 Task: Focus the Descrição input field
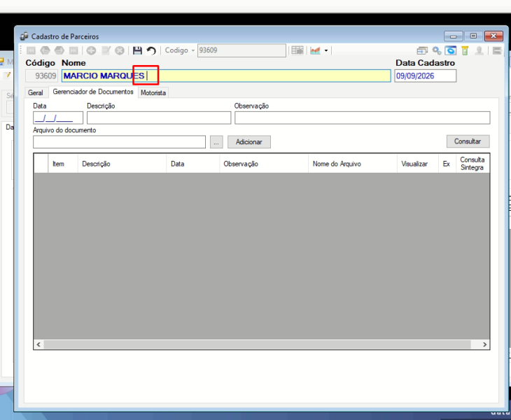pos(159,118)
